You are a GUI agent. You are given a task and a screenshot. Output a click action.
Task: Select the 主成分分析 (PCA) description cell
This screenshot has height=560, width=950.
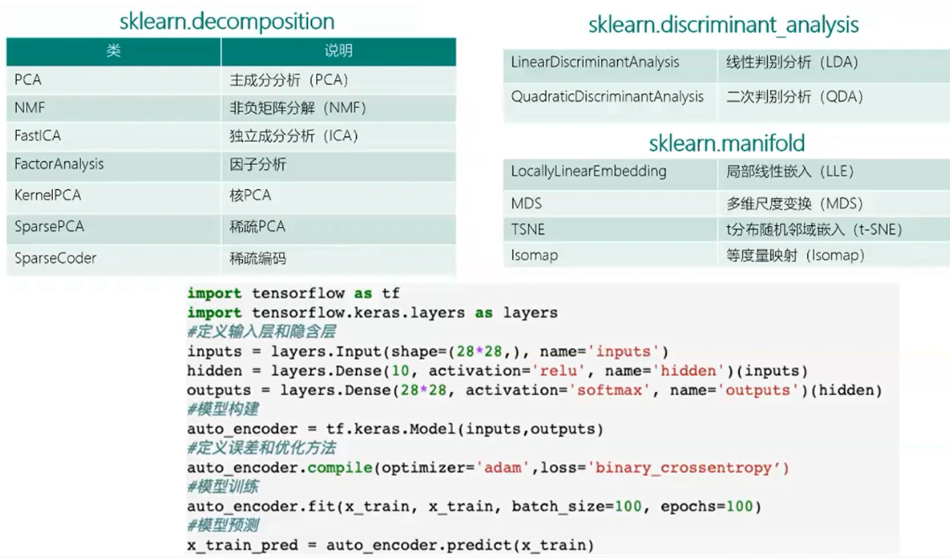coord(339,80)
